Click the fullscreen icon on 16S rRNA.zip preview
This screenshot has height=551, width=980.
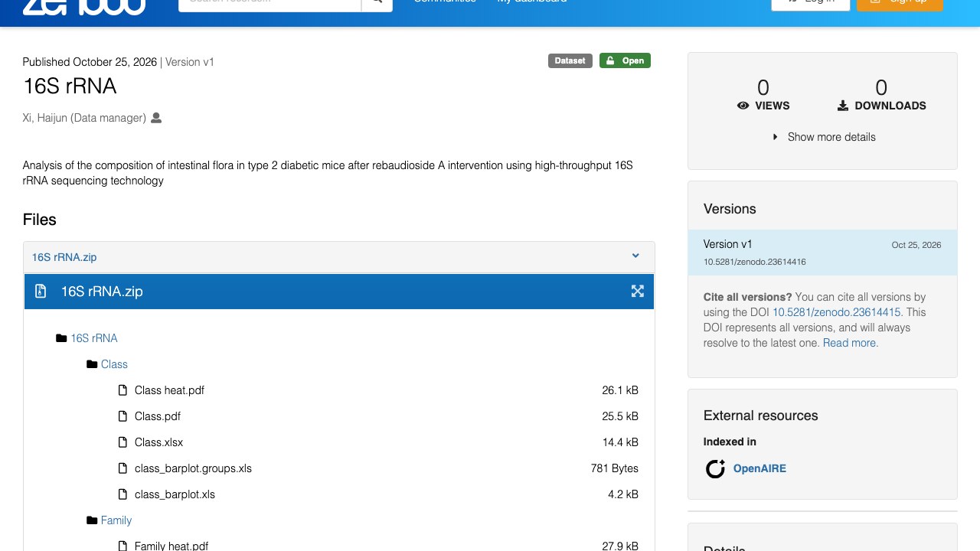(637, 291)
